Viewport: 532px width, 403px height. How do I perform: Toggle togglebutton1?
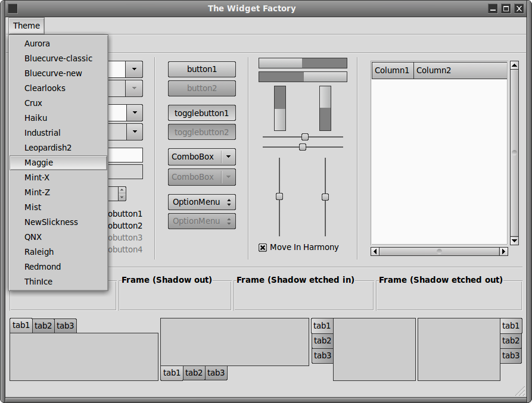click(x=202, y=113)
